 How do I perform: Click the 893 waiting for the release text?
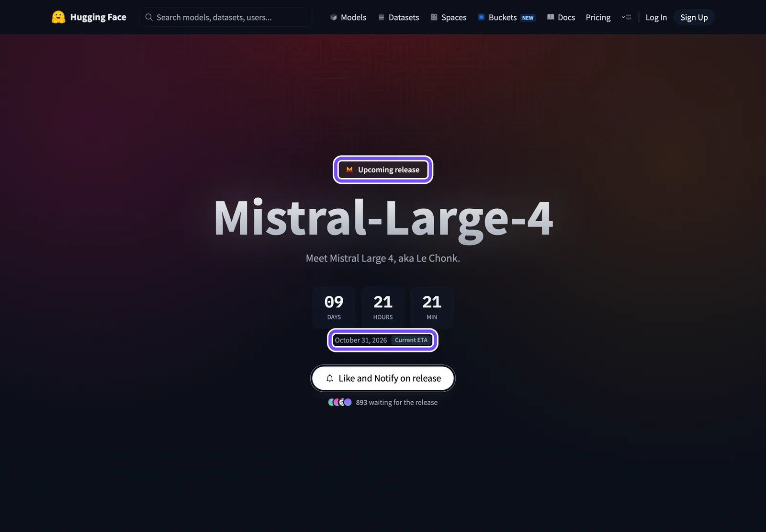pos(397,402)
